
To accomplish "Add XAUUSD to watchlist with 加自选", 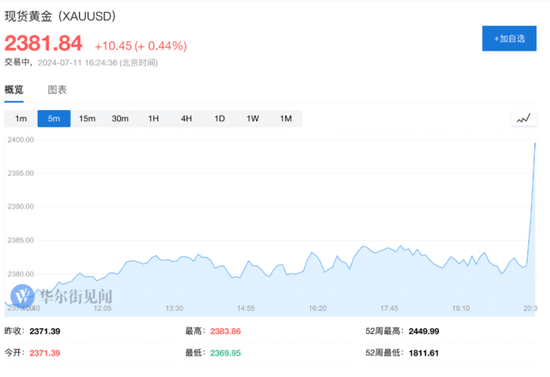I will (509, 39).
